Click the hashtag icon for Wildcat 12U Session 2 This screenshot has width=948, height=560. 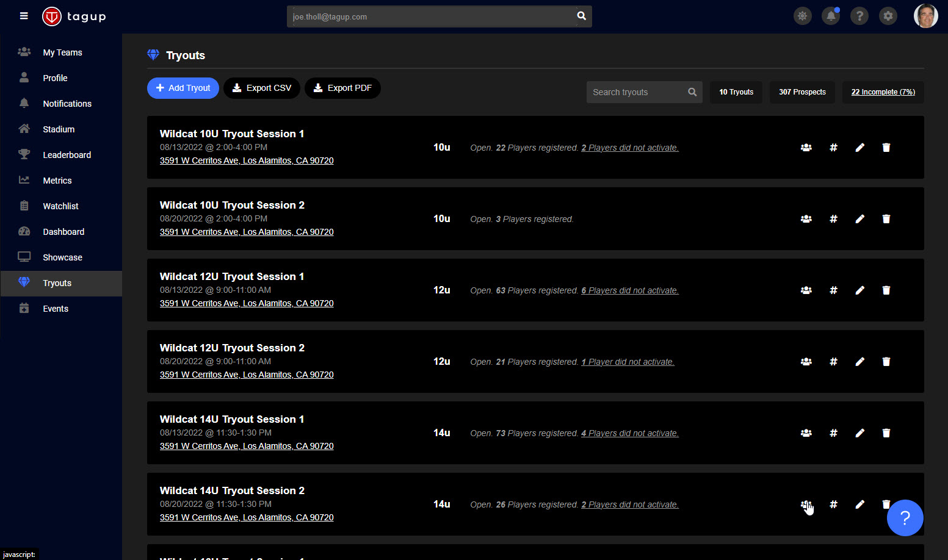[x=833, y=362]
